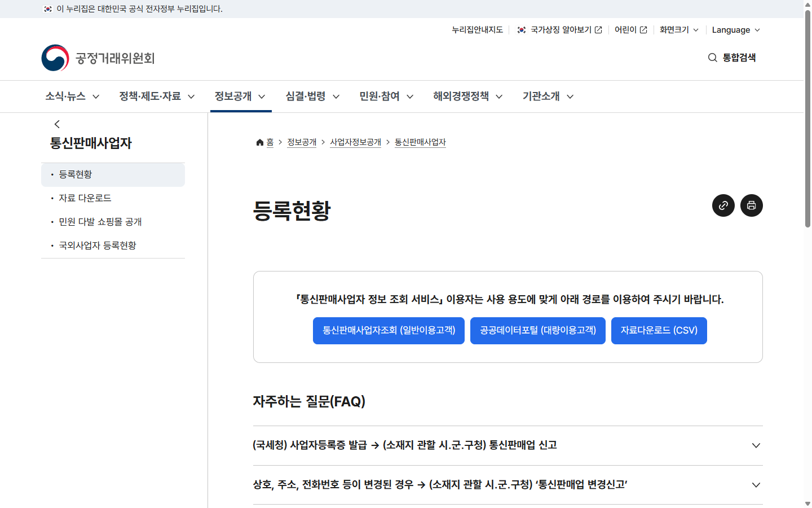The height and width of the screenshot is (508, 812).
Task: Click 홈 breadcrumb link text
Action: (x=270, y=142)
